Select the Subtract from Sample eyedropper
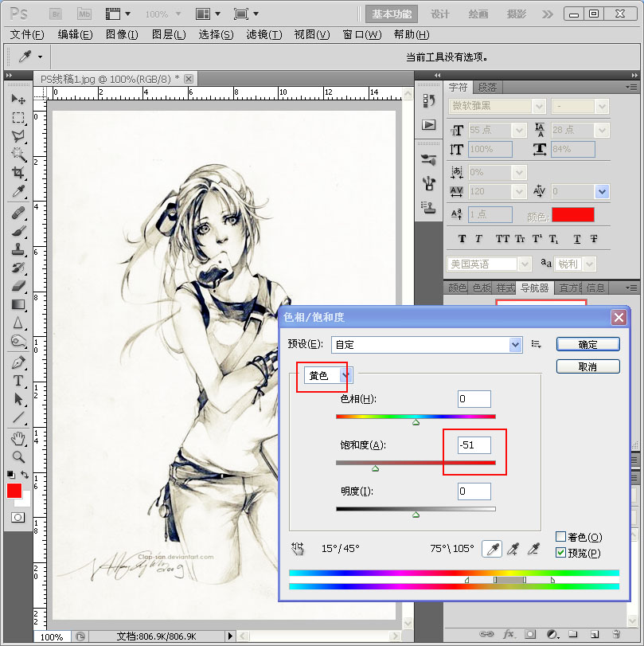Image resolution: width=644 pixels, height=646 pixels. 533,549
